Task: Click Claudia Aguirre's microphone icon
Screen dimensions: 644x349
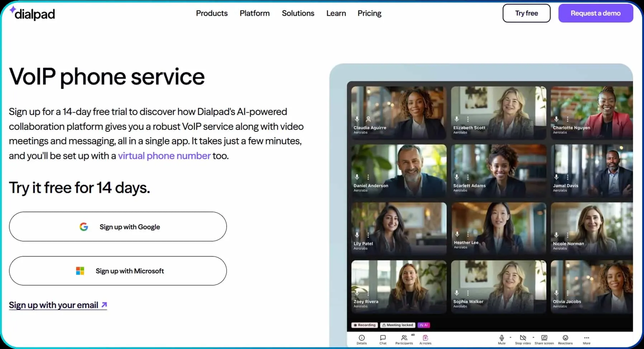Action: (x=357, y=119)
